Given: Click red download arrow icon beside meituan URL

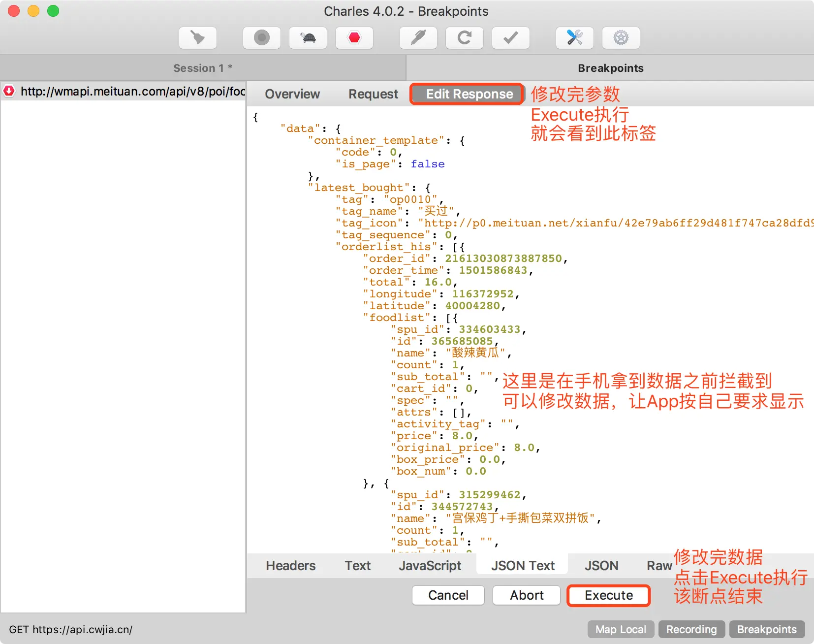Looking at the screenshot, I should click(9, 91).
